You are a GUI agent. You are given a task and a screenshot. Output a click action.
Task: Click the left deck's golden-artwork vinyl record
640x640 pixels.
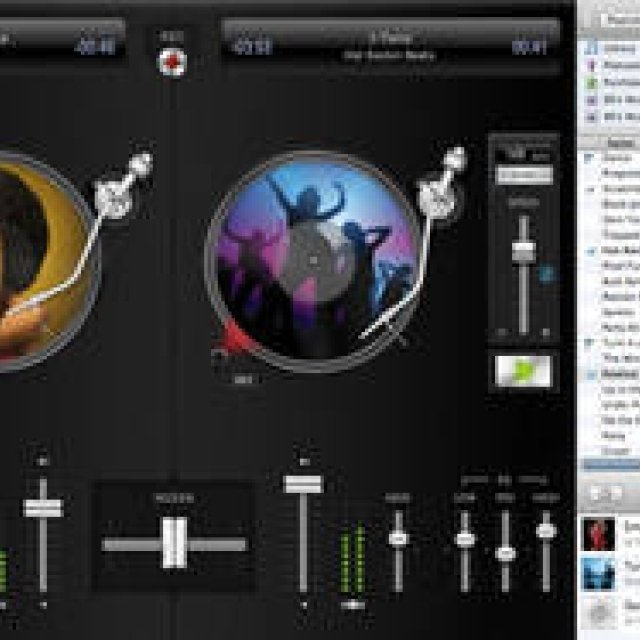tap(43, 261)
